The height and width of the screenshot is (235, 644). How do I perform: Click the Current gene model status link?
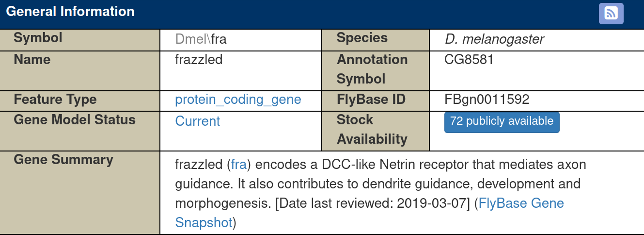tap(197, 121)
